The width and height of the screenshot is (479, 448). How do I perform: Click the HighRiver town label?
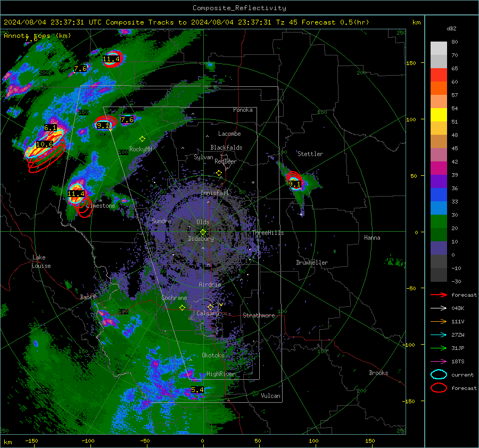221,374
